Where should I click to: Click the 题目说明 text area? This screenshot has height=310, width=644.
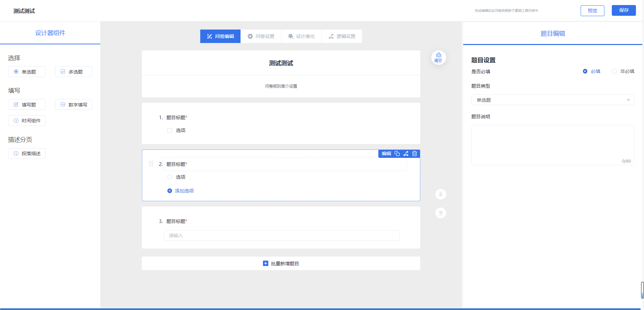553,145
